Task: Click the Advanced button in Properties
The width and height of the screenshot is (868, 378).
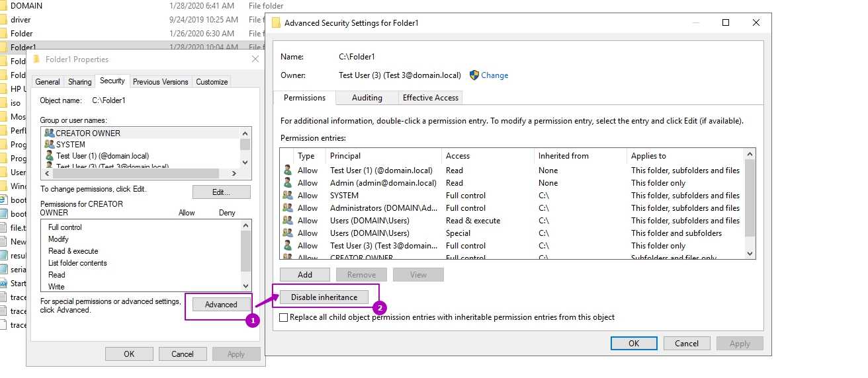Action: click(221, 305)
